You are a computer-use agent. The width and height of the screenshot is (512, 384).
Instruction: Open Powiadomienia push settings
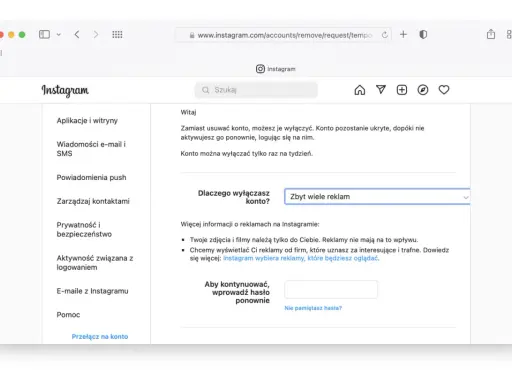tap(91, 177)
